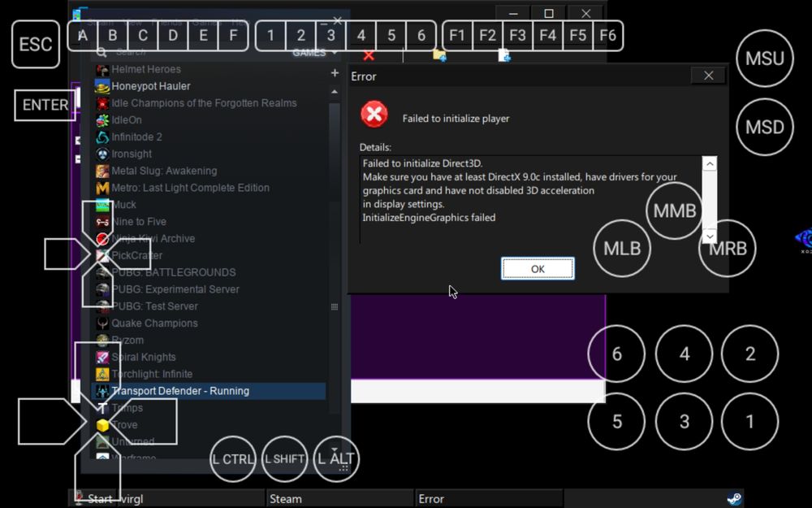Click the Details box scroll-up arrow
Image resolution: width=812 pixels, height=508 pixels.
coord(710,164)
